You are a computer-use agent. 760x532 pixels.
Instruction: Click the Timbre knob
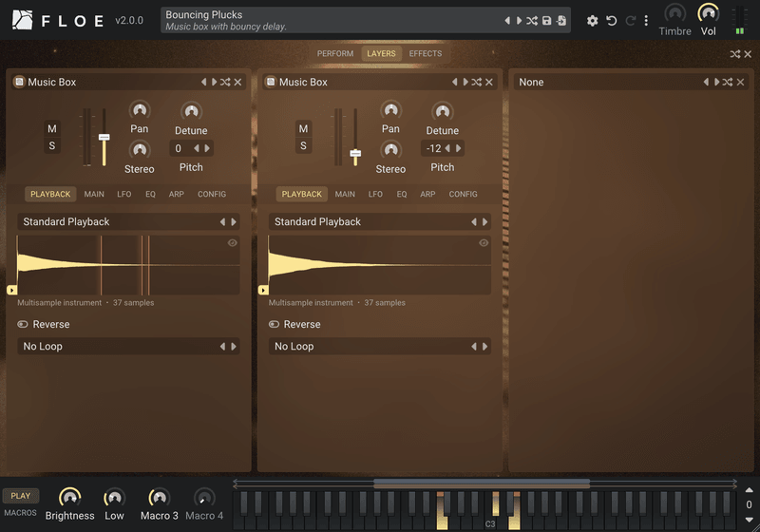[x=674, y=13]
